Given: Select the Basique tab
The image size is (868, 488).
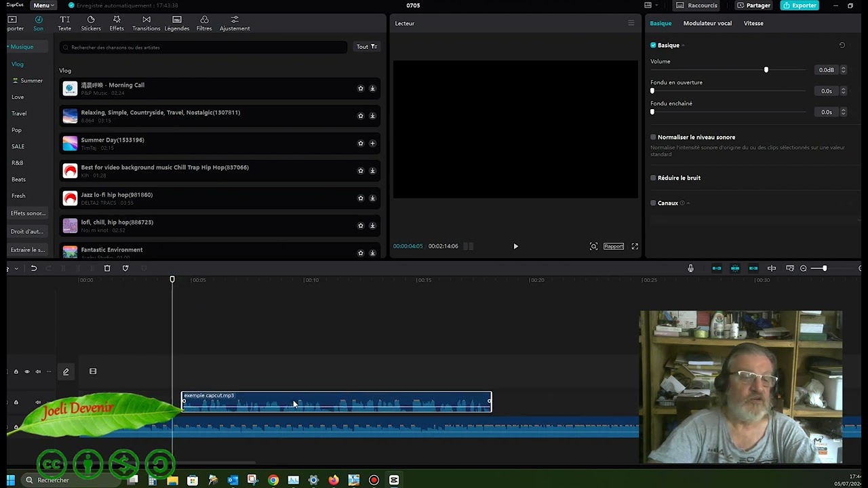Looking at the screenshot, I should click(x=660, y=23).
